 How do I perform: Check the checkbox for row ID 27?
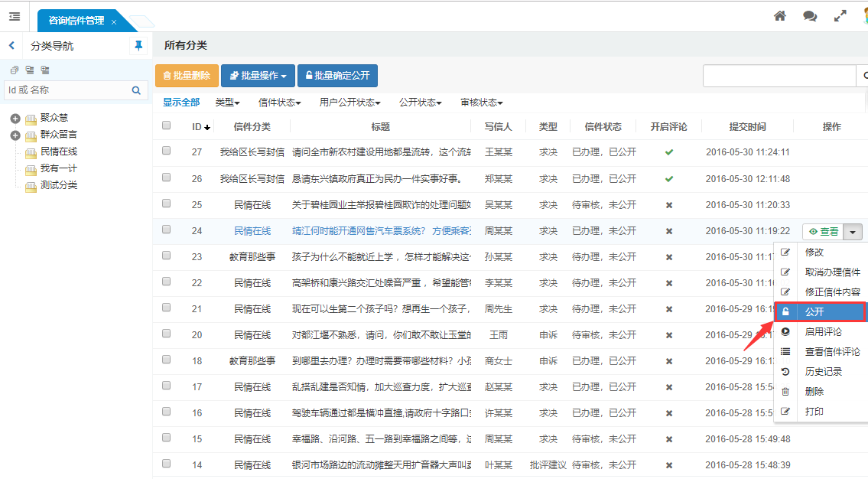(167, 152)
